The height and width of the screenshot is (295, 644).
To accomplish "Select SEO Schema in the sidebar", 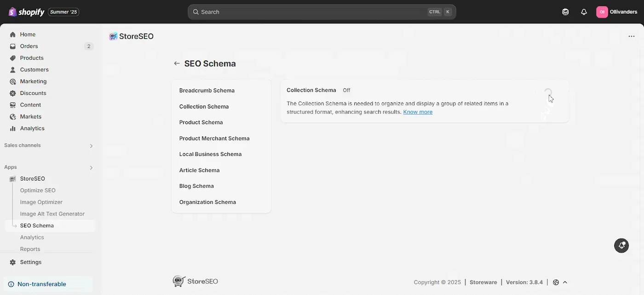I will coord(37,226).
